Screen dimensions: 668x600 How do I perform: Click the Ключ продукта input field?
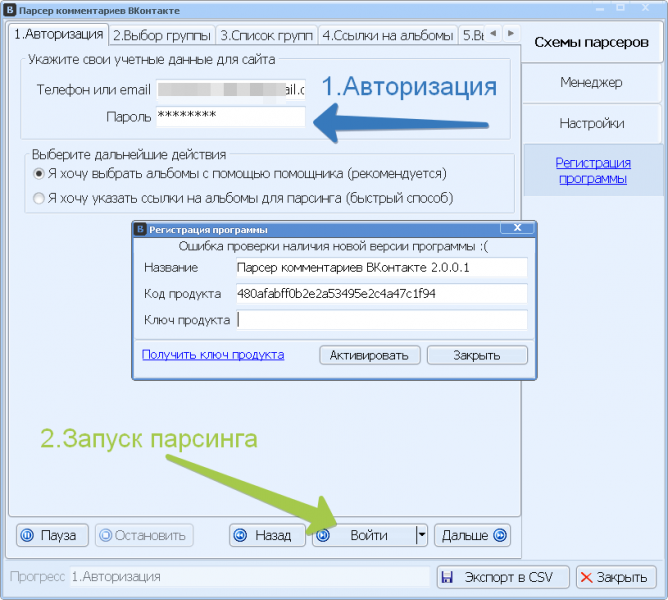click(x=382, y=320)
